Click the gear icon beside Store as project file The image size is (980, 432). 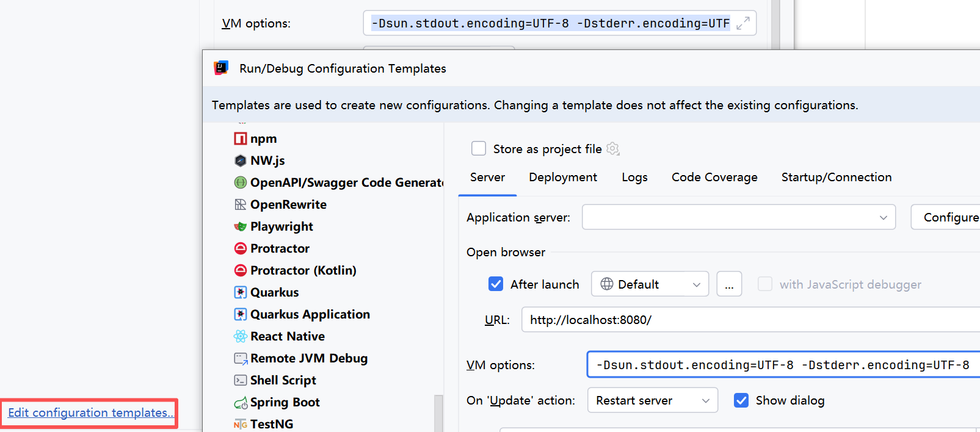click(x=613, y=149)
